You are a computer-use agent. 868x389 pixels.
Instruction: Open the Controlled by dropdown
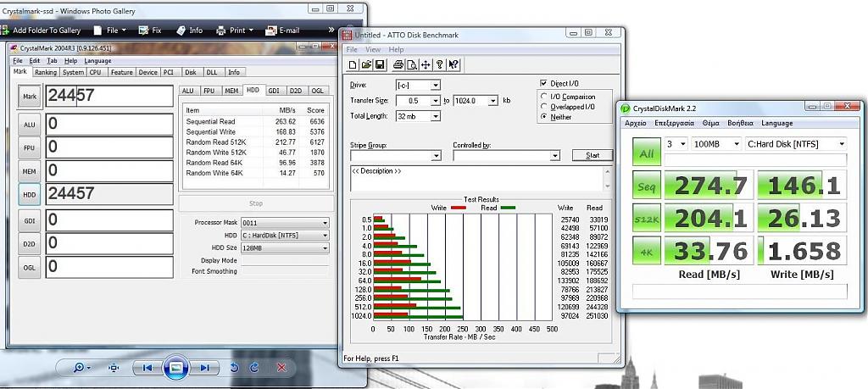(x=555, y=156)
